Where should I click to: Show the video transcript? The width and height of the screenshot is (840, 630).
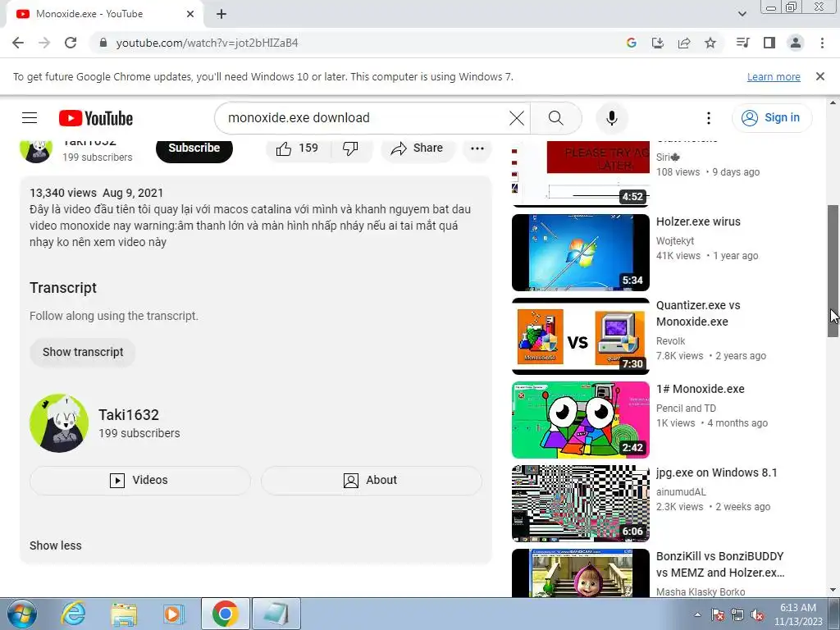pos(83,352)
